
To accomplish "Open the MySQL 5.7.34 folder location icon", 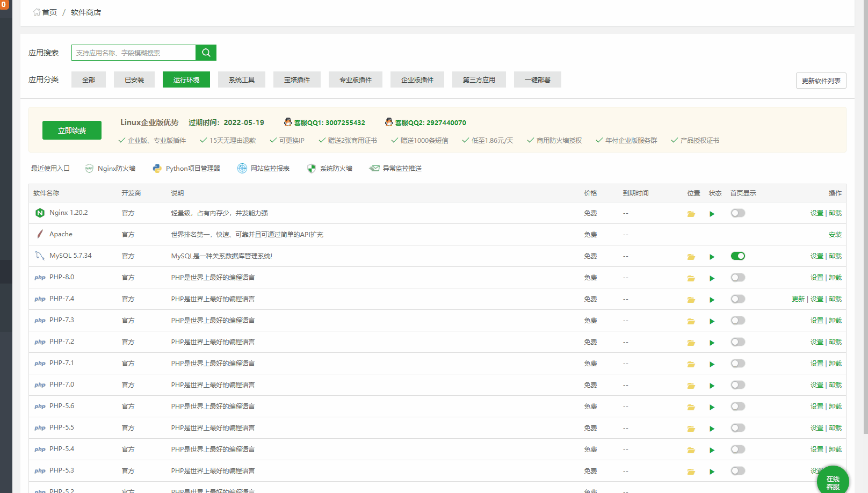I will click(x=691, y=257).
